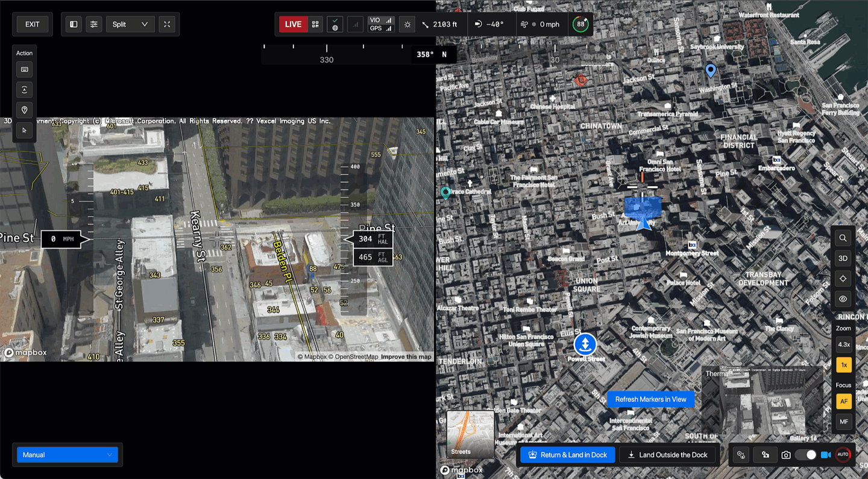
Task: Click the location pin action icon
Action: tap(25, 110)
